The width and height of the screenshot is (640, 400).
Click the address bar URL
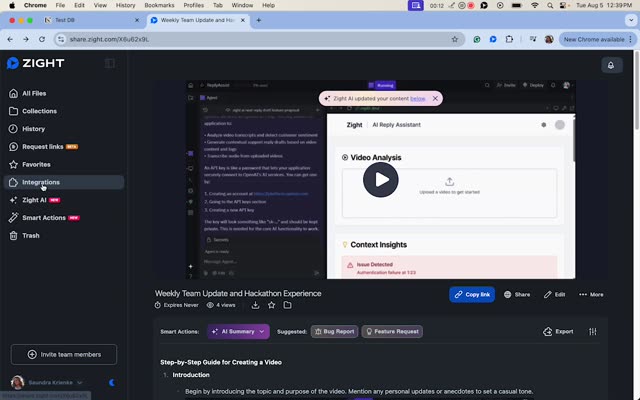109,39
